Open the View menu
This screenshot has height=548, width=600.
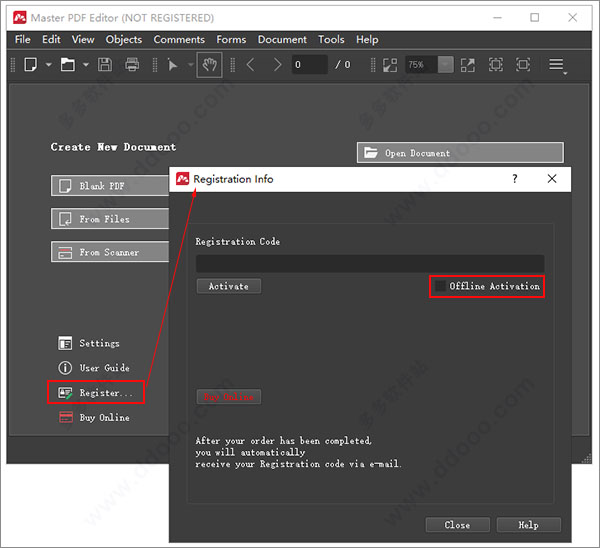point(83,40)
